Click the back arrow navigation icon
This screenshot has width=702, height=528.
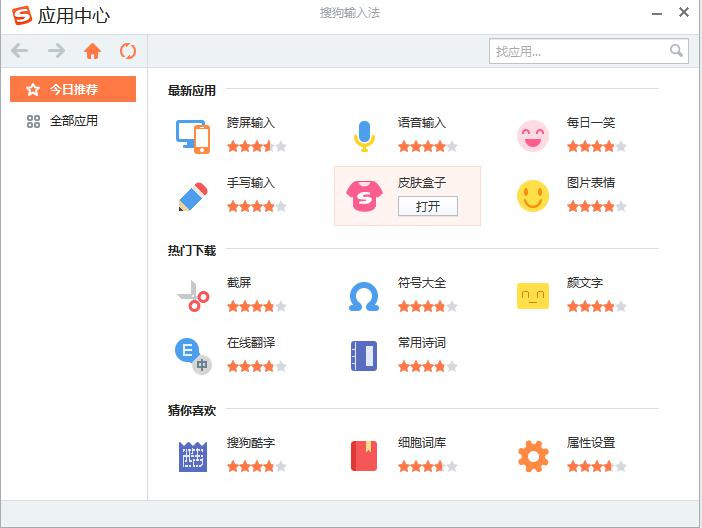(x=20, y=51)
